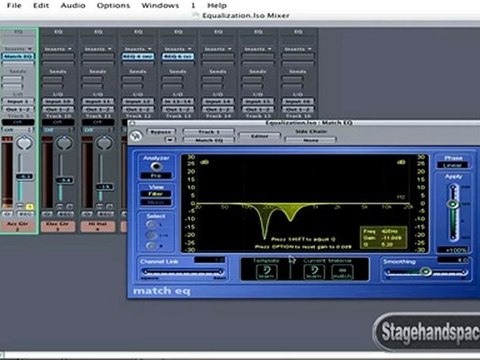This screenshot has width=480, height=360.
Task: Open the Match EQ plugin selector dropdown
Action: [x=209, y=140]
